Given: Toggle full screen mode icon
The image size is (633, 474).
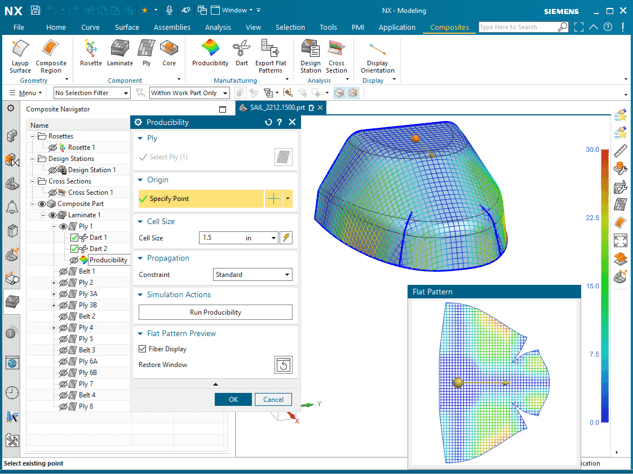Looking at the screenshot, I should (x=579, y=27).
